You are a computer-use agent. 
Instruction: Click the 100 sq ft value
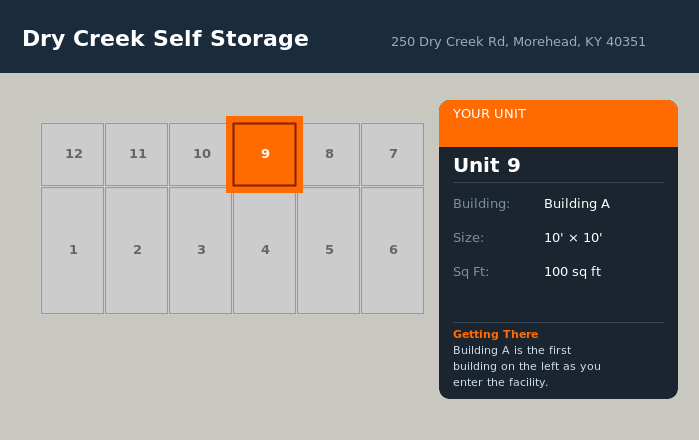click(572, 272)
